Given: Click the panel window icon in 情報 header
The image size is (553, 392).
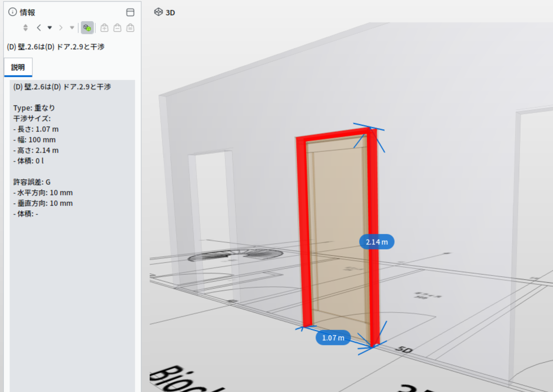Looking at the screenshot, I should tap(130, 12).
